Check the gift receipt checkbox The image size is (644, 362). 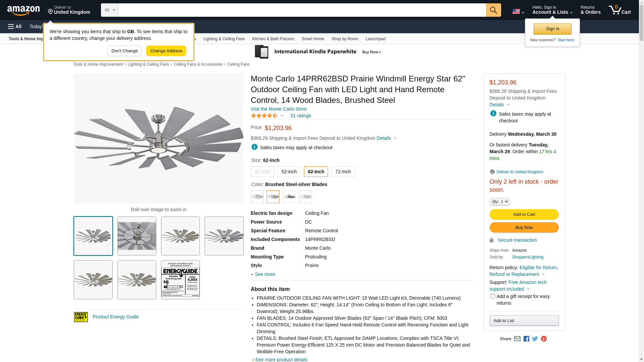(x=493, y=296)
